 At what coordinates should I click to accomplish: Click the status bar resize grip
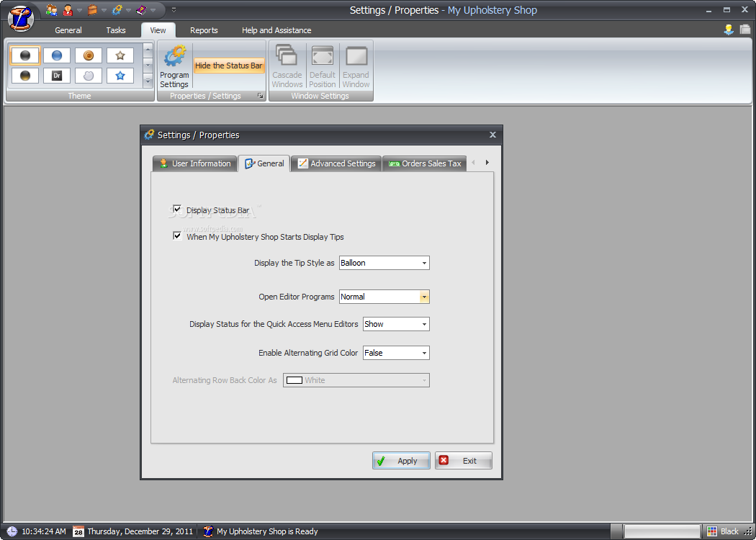748,532
